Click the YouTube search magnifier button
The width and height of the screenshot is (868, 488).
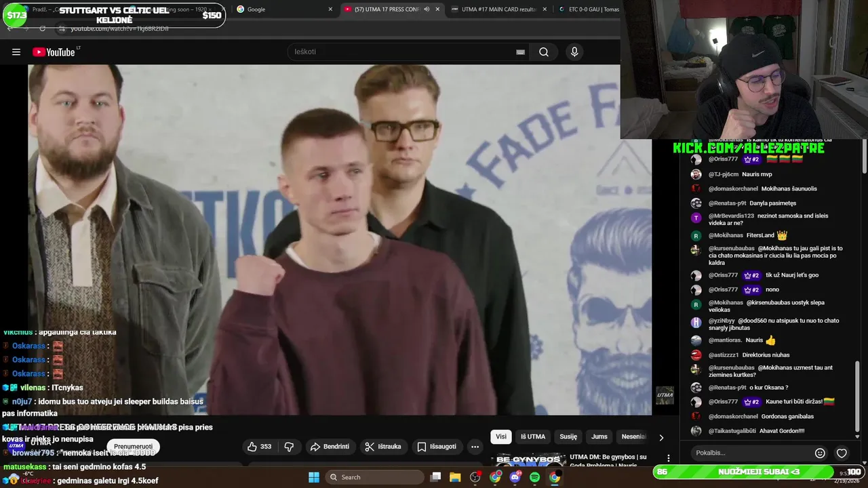coord(544,52)
